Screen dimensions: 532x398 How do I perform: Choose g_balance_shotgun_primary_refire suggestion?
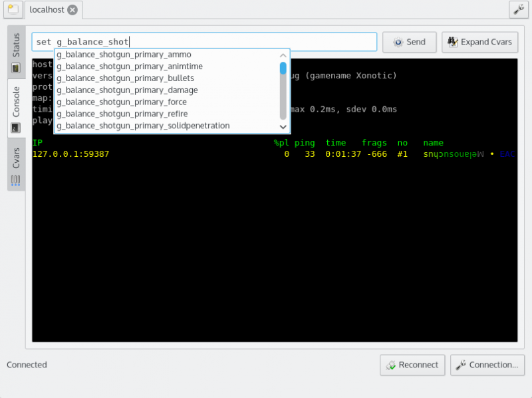pyautogui.click(x=166, y=114)
